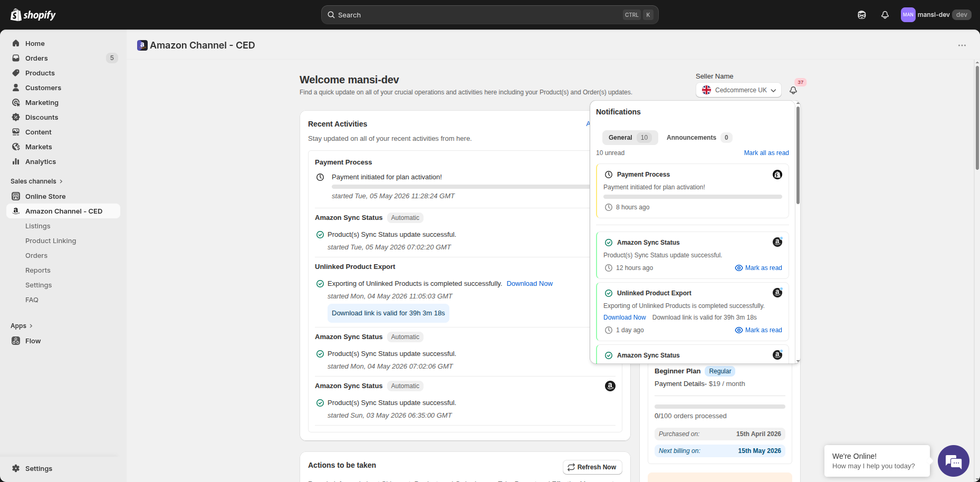Click Automatic badge on 05 May Sync Status
Screen dimensions: 980x482
[405, 218]
